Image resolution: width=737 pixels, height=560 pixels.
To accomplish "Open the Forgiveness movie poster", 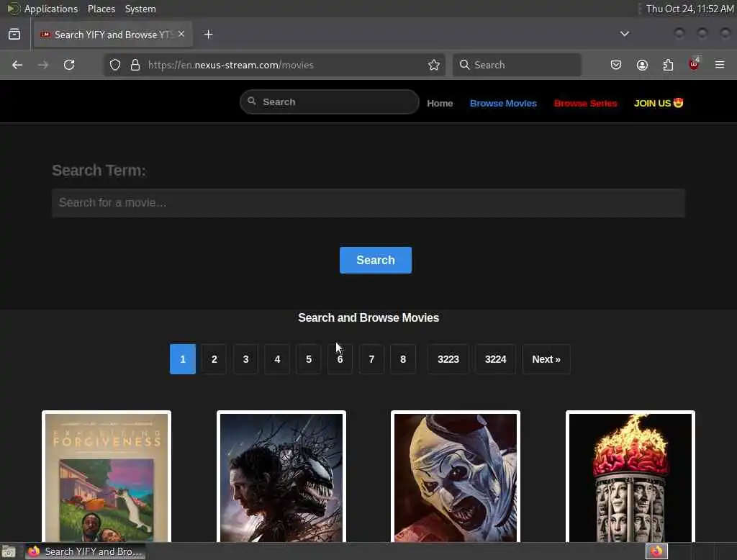I will pyautogui.click(x=107, y=477).
